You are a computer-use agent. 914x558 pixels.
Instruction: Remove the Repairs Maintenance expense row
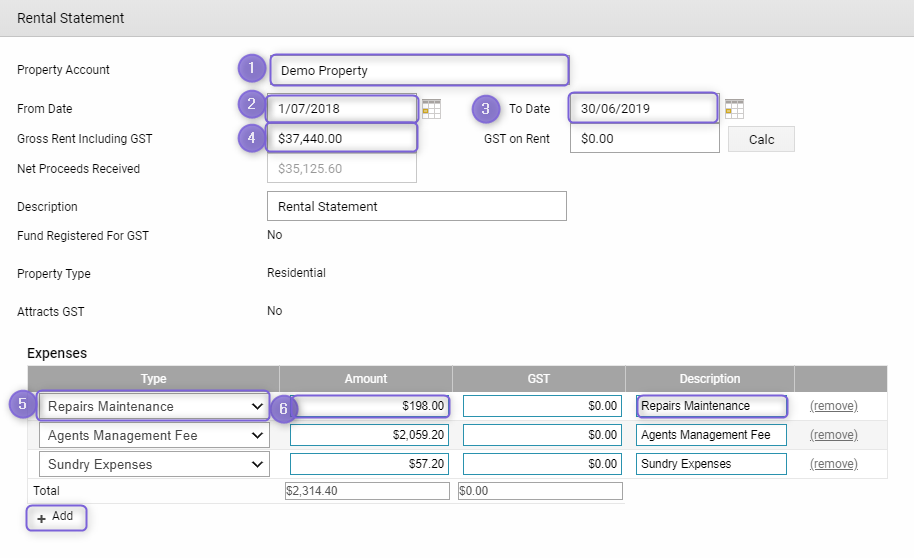point(834,406)
